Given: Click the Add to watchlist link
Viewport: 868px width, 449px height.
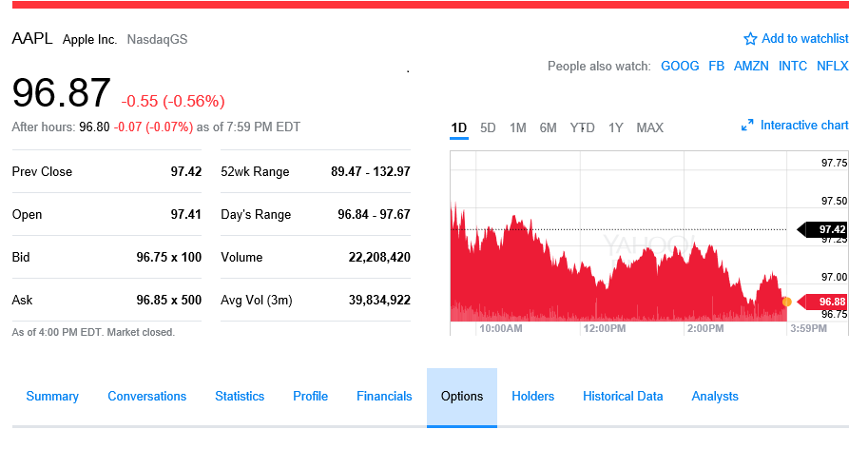Looking at the screenshot, I should (805, 39).
